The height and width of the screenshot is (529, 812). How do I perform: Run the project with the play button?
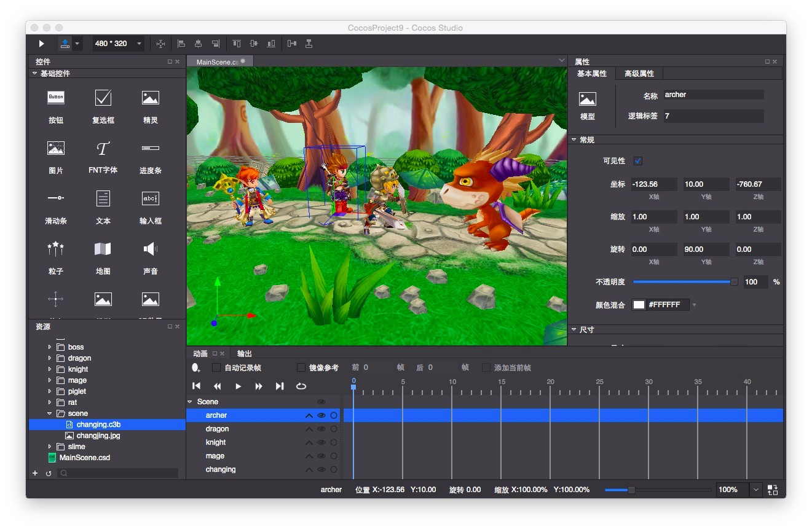pyautogui.click(x=42, y=44)
